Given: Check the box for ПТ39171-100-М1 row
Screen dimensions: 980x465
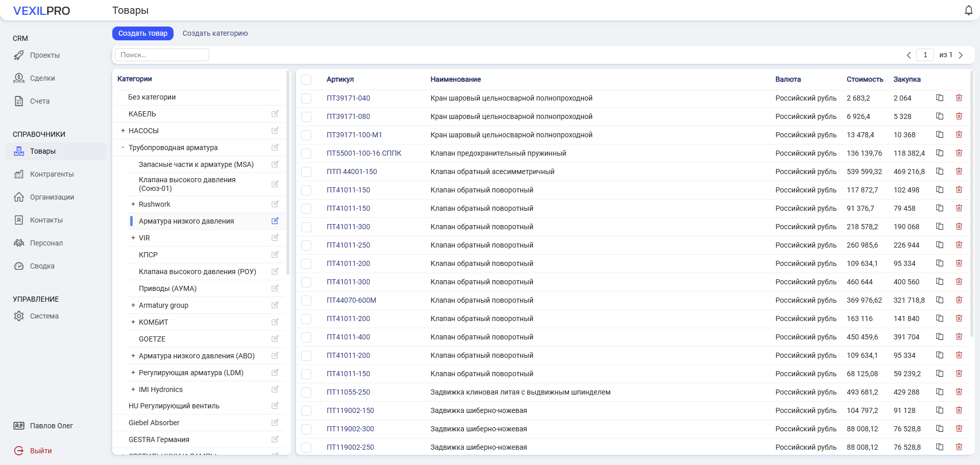Looking at the screenshot, I should click(306, 135).
